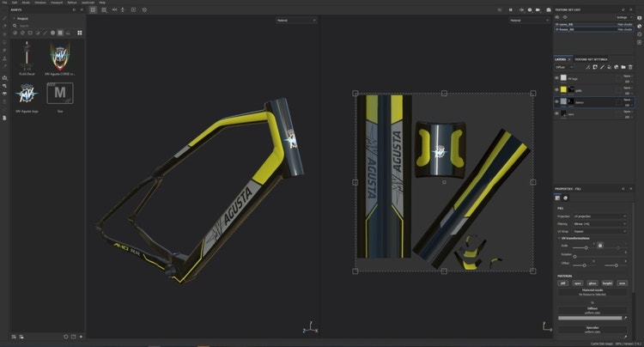This screenshot has width=644, height=347.
Task: Open blend mode dropdown of MV logo layer
Action: [627, 76]
